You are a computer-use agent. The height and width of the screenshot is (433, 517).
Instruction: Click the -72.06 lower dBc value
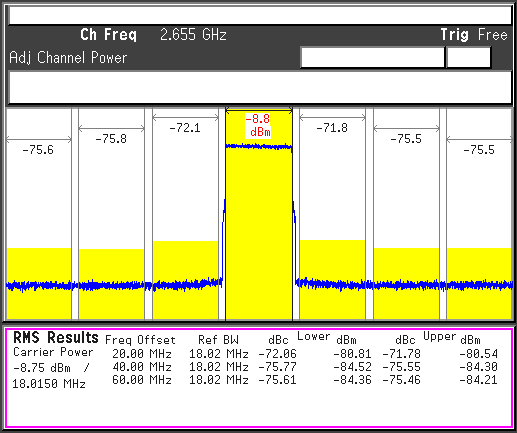[277, 354]
